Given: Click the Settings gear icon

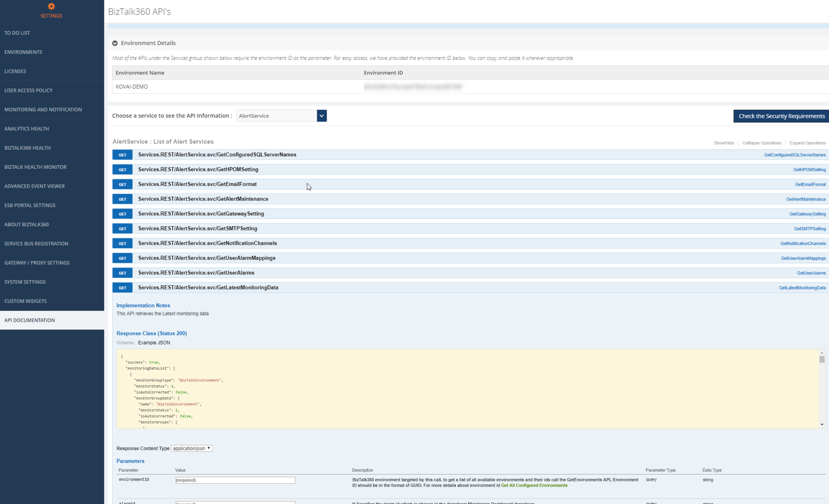Looking at the screenshot, I should tap(51, 6).
